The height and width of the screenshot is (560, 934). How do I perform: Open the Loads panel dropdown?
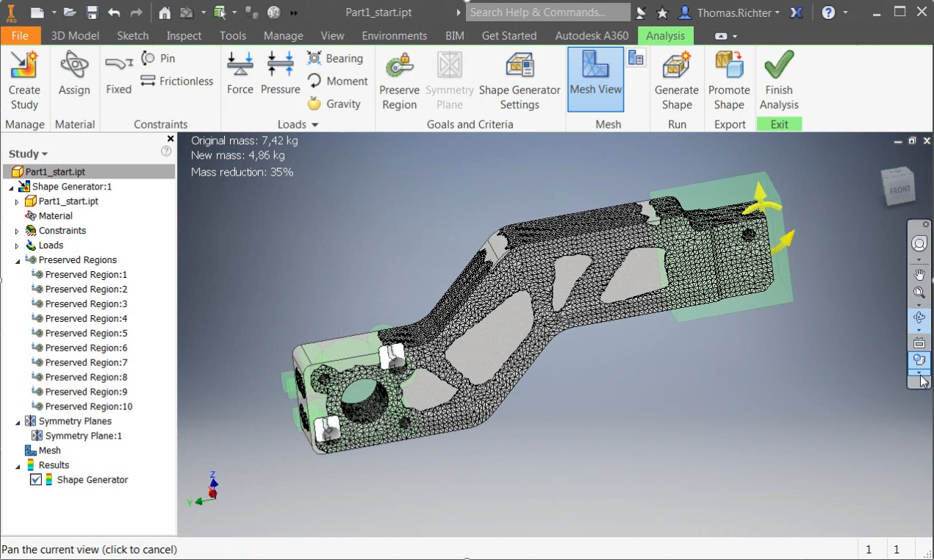pyautogui.click(x=313, y=123)
